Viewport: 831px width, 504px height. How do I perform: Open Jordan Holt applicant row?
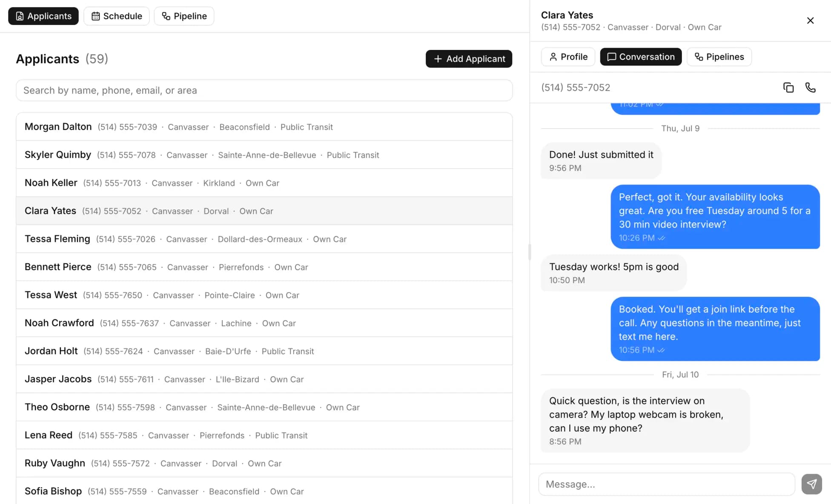[x=264, y=351]
